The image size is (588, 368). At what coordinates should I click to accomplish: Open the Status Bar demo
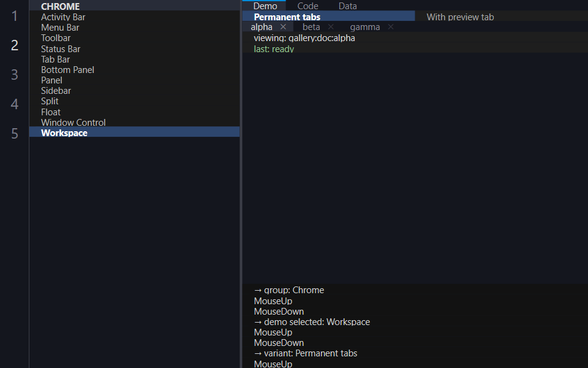point(134,49)
